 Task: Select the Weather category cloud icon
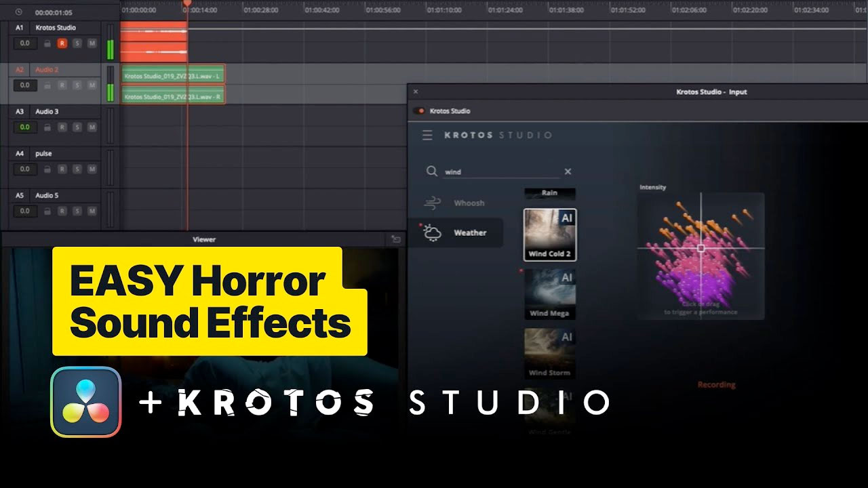coord(432,232)
